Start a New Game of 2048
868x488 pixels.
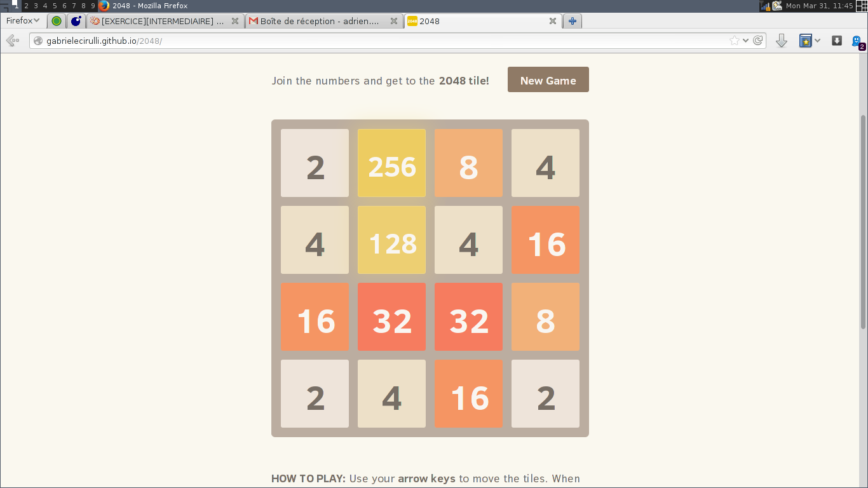(x=548, y=79)
